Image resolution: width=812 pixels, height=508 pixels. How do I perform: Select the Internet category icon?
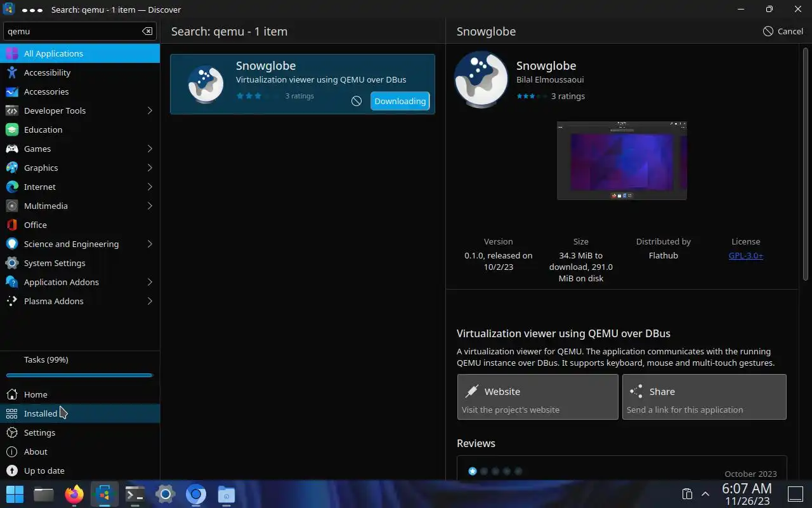coord(11,187)
